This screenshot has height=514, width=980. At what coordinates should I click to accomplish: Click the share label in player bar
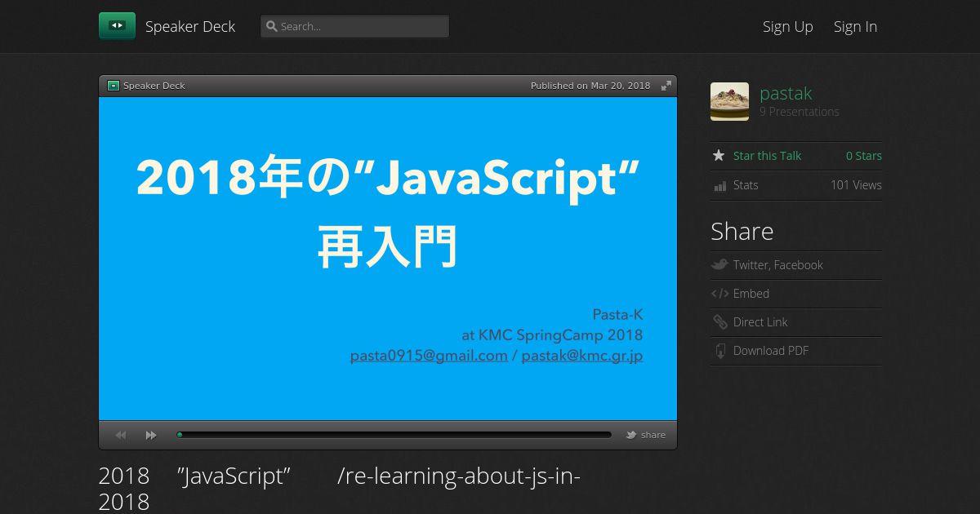(x=653, y=435)
